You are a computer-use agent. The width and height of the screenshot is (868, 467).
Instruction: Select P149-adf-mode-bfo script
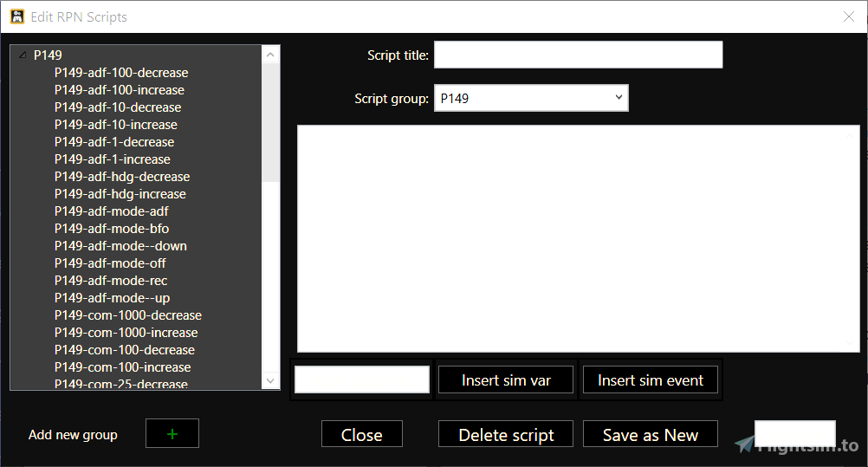click(x=112, y=229)
